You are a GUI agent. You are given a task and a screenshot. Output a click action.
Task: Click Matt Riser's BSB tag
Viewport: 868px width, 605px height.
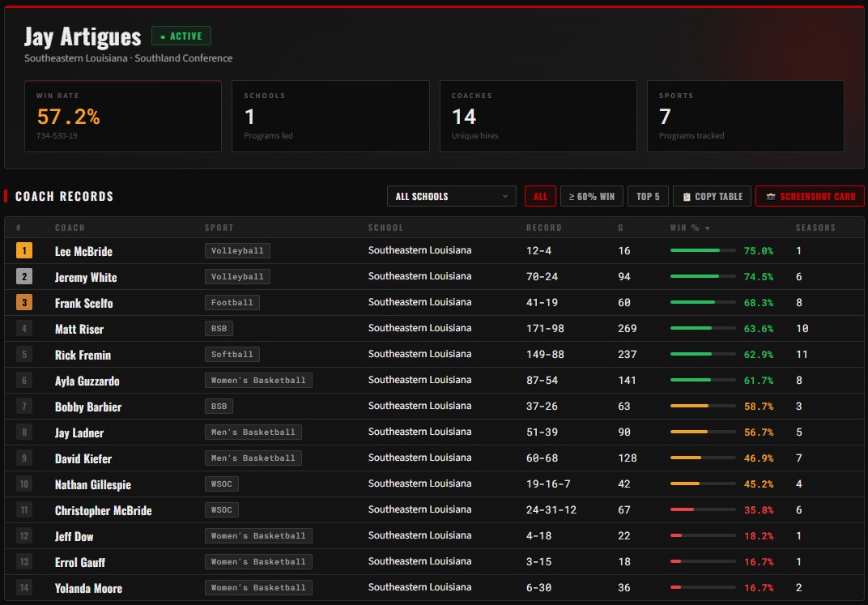(219, 328)
